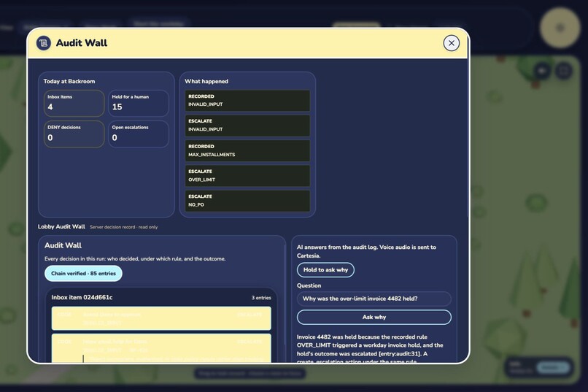This screenshot has height=392, width=588.
Task: Click Lobby Audit Wall heading
Action: tap(61, 226)
